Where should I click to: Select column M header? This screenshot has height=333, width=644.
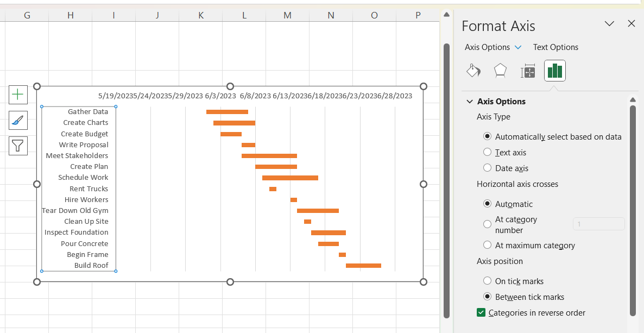click(x=287, y=15)
